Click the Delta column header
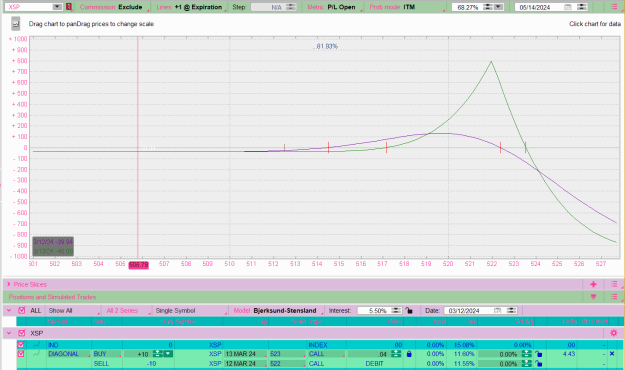This screenshot has width=625, height=370. pos(569,321)
